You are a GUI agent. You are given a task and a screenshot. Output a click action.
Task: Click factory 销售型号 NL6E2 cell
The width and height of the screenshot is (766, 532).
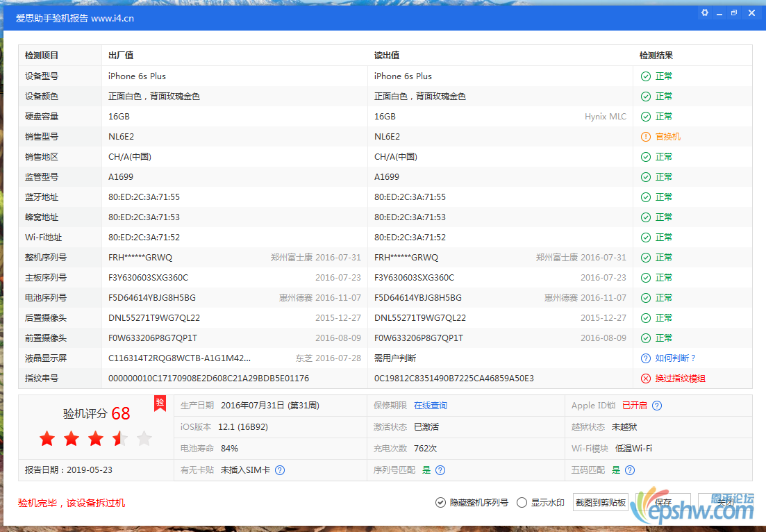(121, 137)
